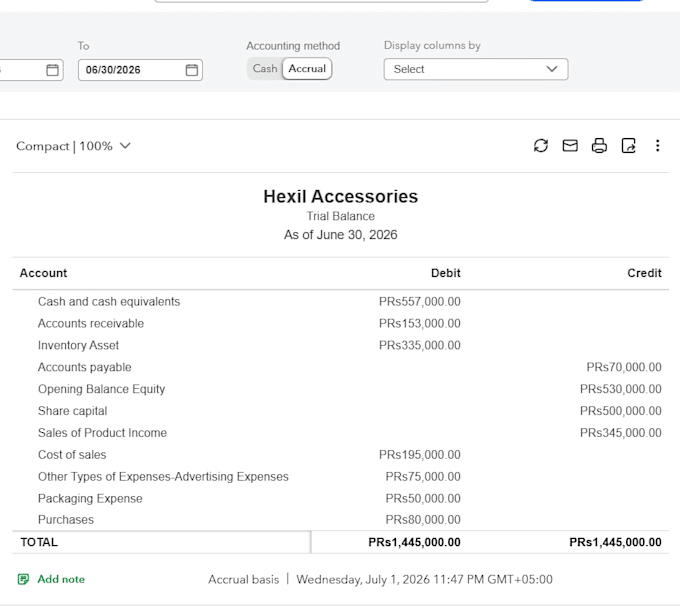The image size is (680, 612).
Task: Click debit amount PRs335,000.00
Action: [x=419, y=345]
